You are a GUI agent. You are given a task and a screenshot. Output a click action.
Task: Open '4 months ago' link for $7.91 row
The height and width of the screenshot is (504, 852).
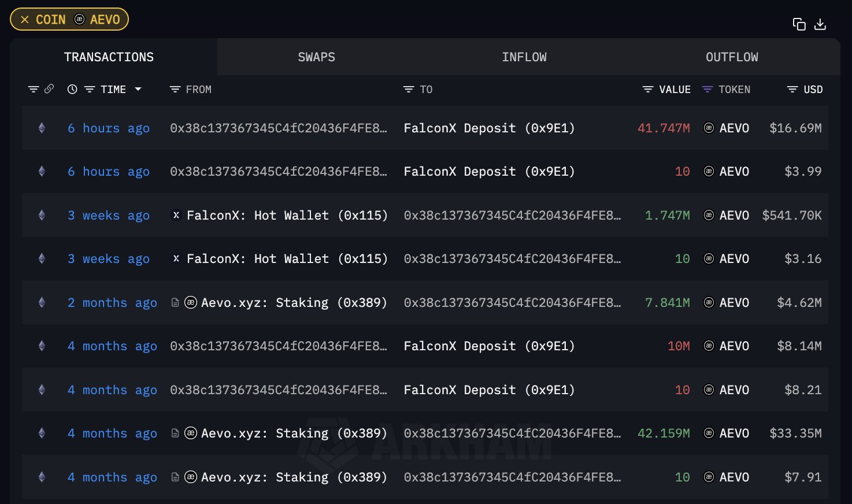point(112,477)
